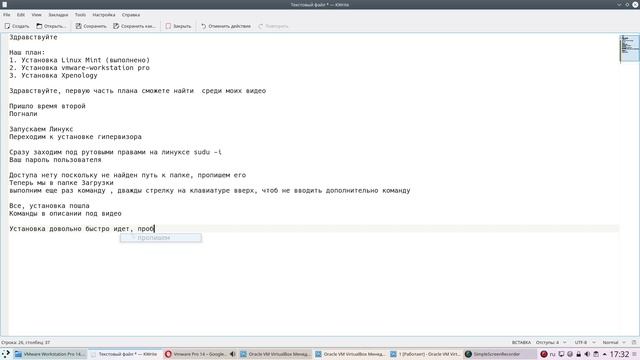Viewport: 640px width, 360px height.
Task: Switch to the 1 [Работает] Oracle VM taskbar window
Action: click(425, 354)
